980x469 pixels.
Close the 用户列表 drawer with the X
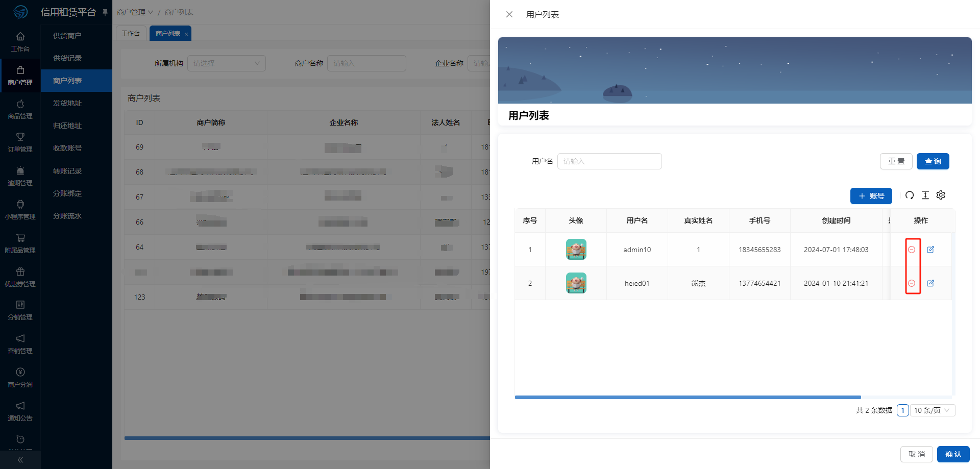509,14
